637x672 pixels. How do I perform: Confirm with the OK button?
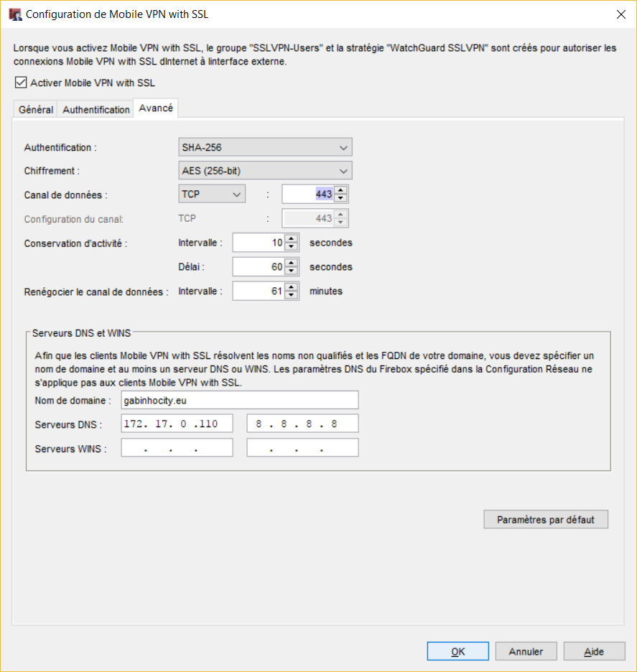coord(457,651)
